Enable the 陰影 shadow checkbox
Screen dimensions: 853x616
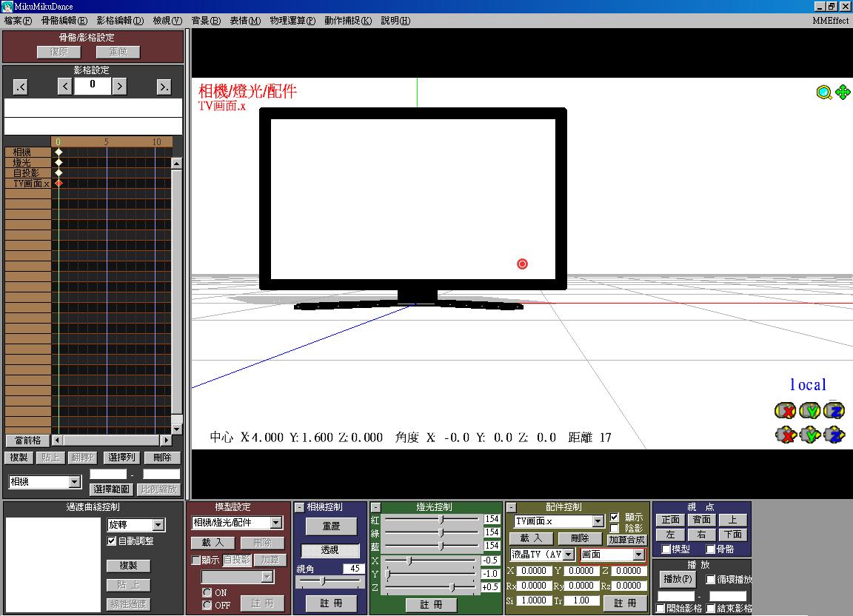[614, 529]
